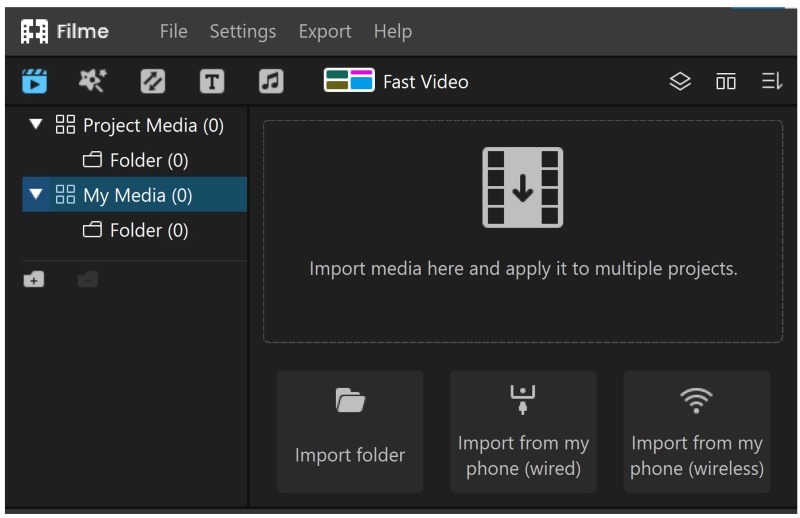Open the Media library tab icon

pyautogui.click(x=34, y=81)
